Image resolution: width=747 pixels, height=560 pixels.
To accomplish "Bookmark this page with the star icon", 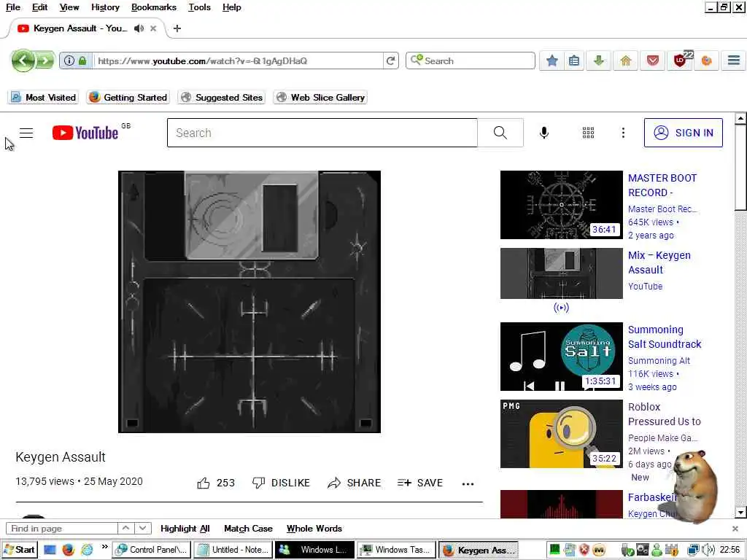I will tap(551, 61).
